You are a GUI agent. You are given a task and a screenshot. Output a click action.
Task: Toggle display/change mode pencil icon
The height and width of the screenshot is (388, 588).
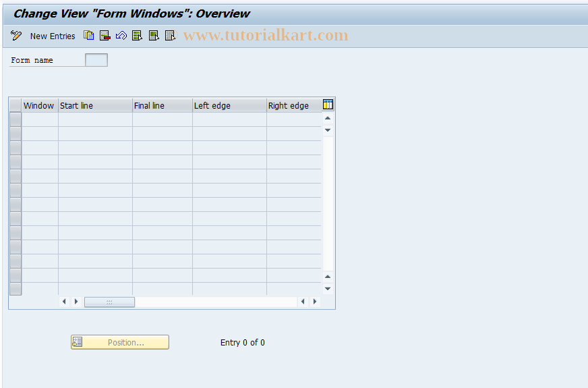(16, 36)
